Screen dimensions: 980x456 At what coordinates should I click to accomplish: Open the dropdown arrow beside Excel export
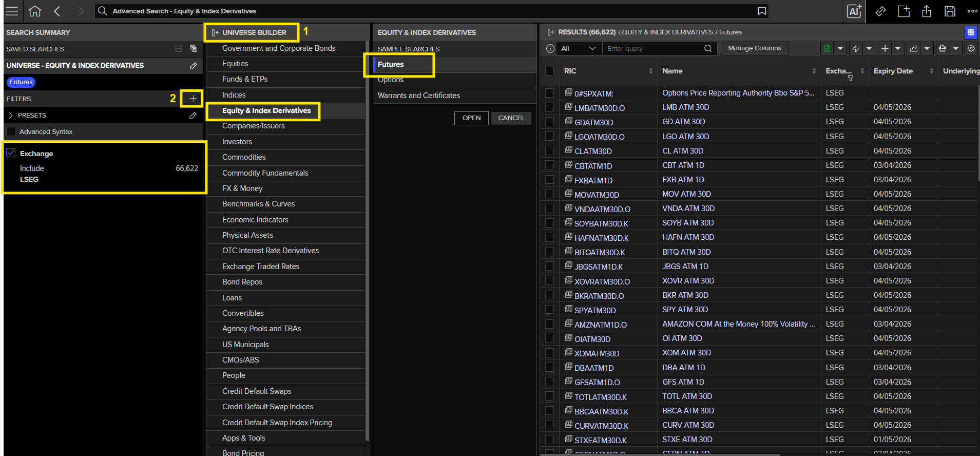[840, 48]
